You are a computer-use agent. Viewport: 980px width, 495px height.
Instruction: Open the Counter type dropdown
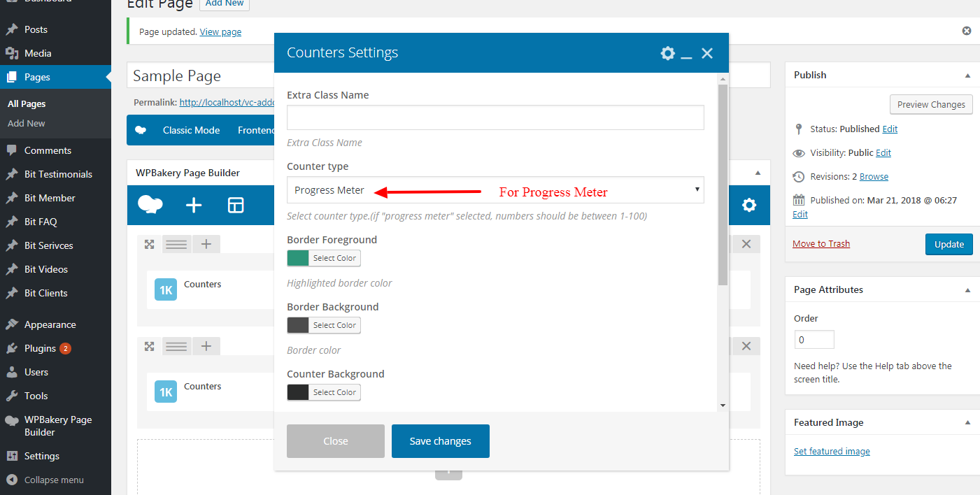coord(495,190)
